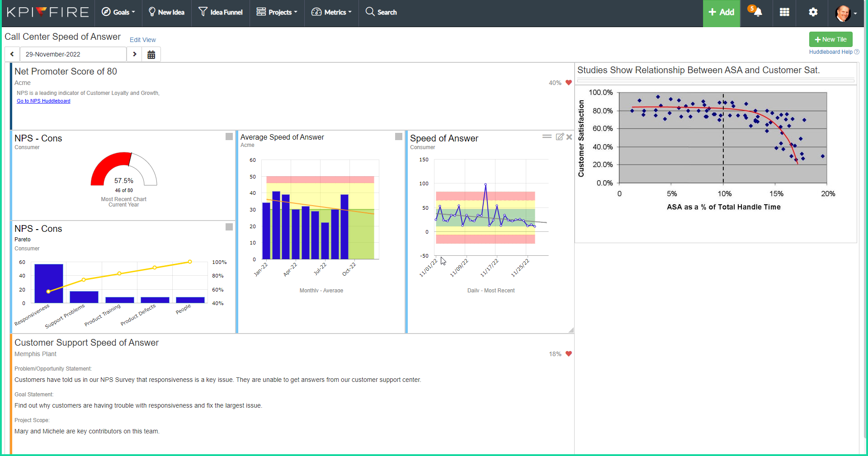Open the calendar date picker icon
This screenshot has height=456, width=868.
151,54
